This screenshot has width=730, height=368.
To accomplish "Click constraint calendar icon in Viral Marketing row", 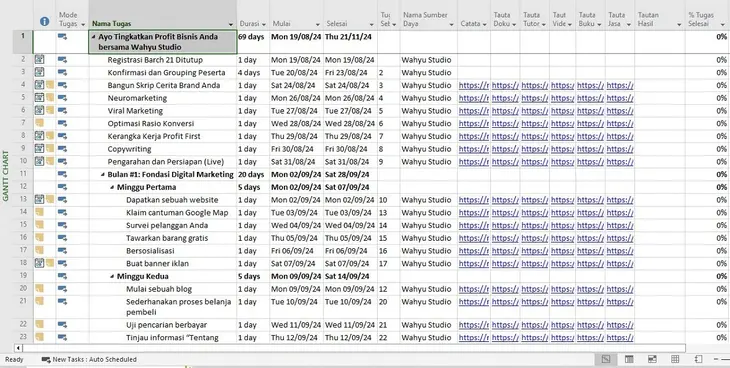I will point(40,110).
